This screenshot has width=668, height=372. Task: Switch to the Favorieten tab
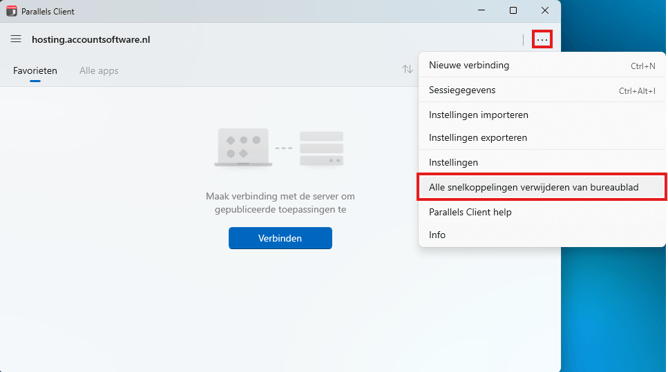pos(35,71)
